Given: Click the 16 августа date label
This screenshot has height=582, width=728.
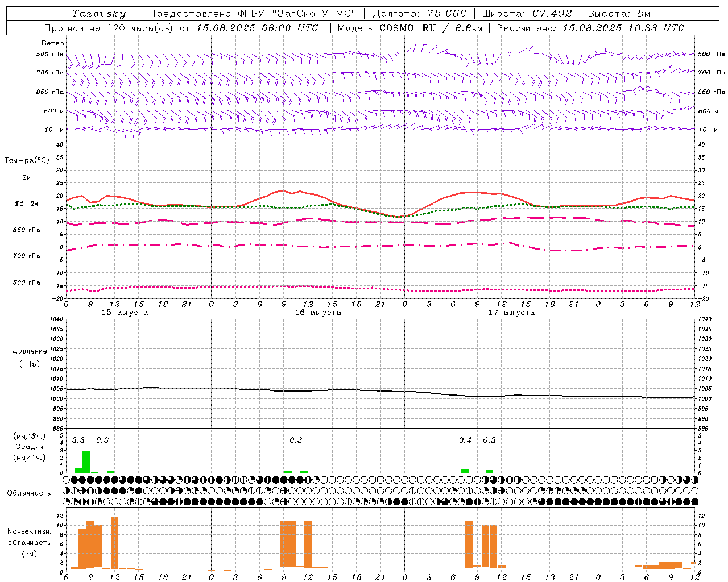Looking at the screenshot, I should [x=318, y=313].
